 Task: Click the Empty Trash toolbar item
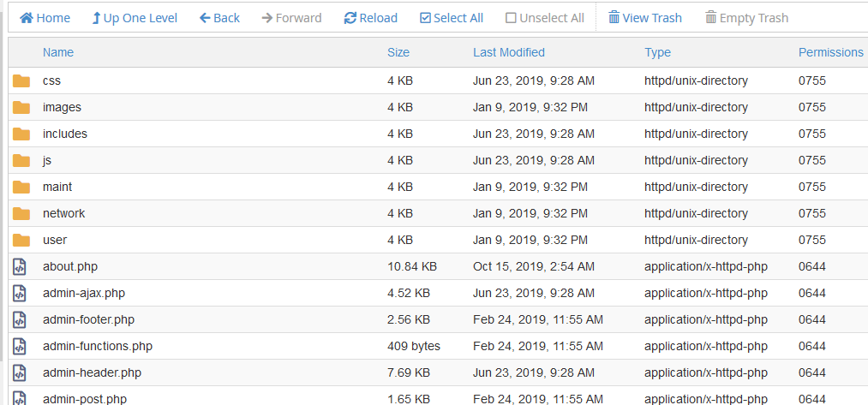coord(747,18)
